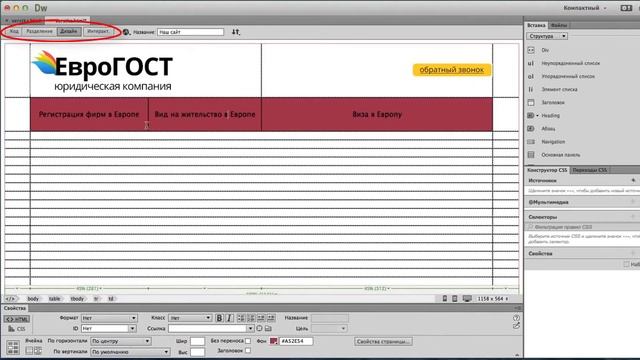
Task: Click the sync settings icon in title bar
Action: pos(626,8)
